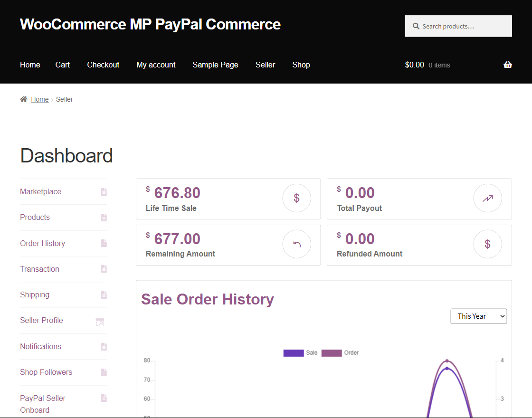Toggle the Sale series in chart legend
Screen dimensions: 532x418
tap(300, 353)
